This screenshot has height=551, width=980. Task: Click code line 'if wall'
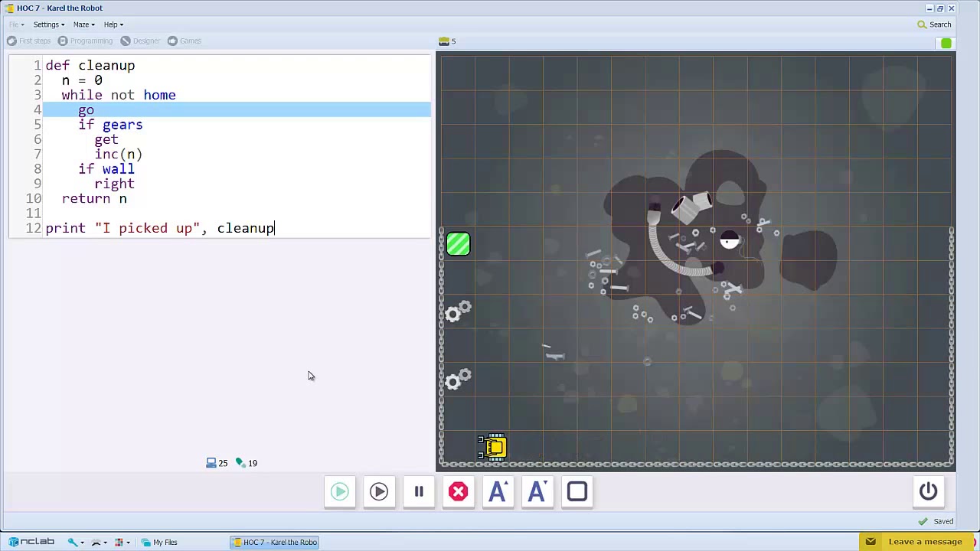(x=106, y=169)
